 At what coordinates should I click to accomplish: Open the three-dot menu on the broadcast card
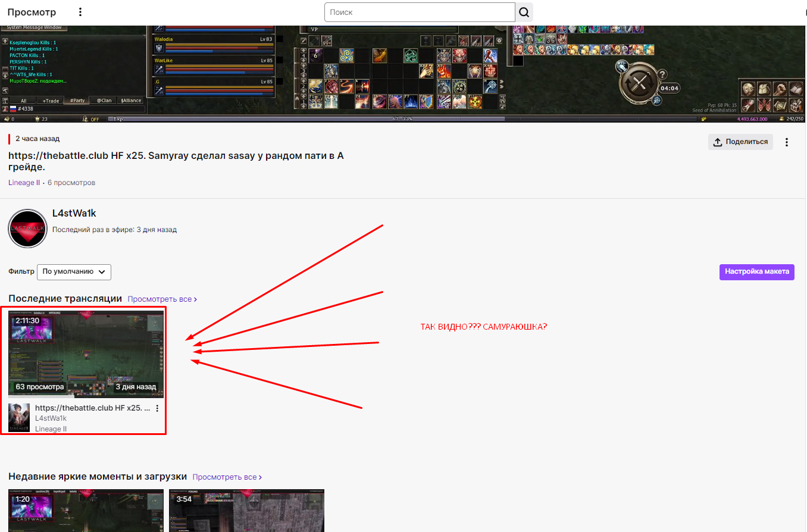click(157, 409)
